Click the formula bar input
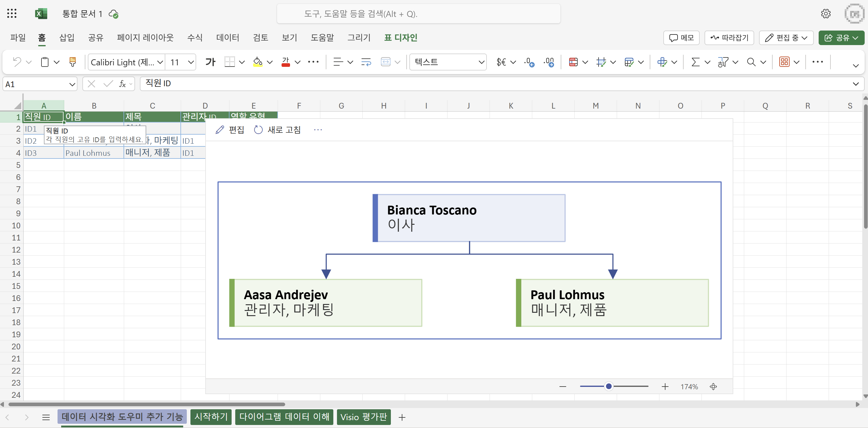Viewport: 868px width, 428px height. tap(495, 83)
